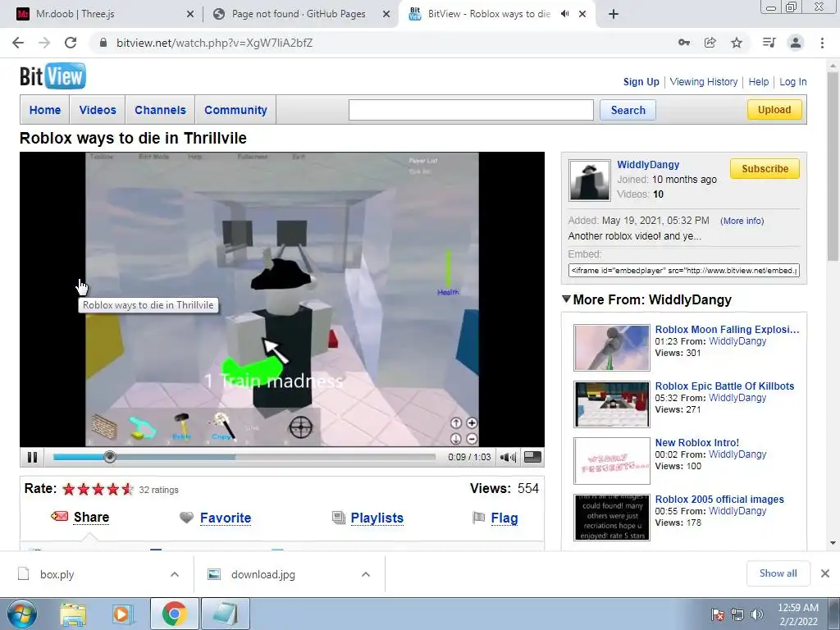Open the Home navigation item
Screen dimensions: 840x630
(x=45, y=110)
